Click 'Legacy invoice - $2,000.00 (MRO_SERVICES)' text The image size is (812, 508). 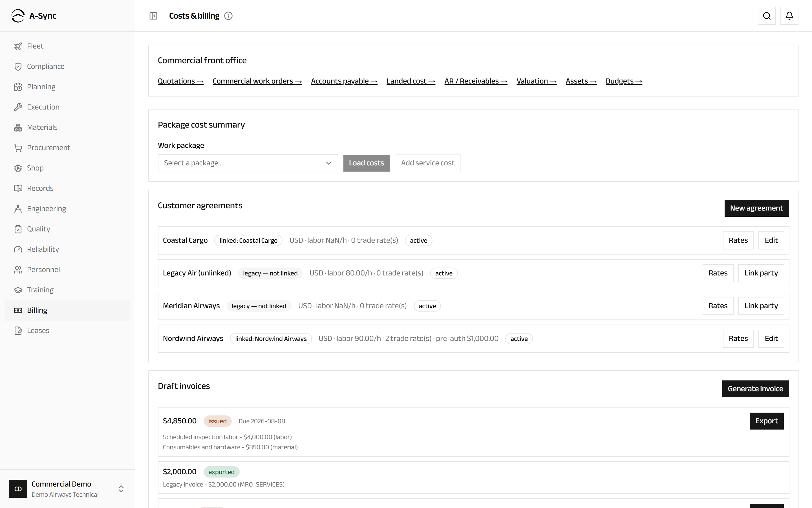coord(224,484)
